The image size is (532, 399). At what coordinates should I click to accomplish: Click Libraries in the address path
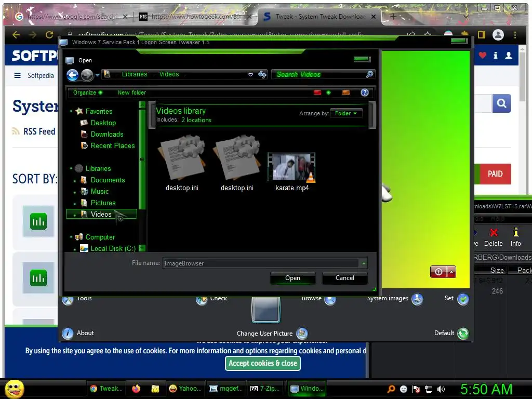click(135, 74)
